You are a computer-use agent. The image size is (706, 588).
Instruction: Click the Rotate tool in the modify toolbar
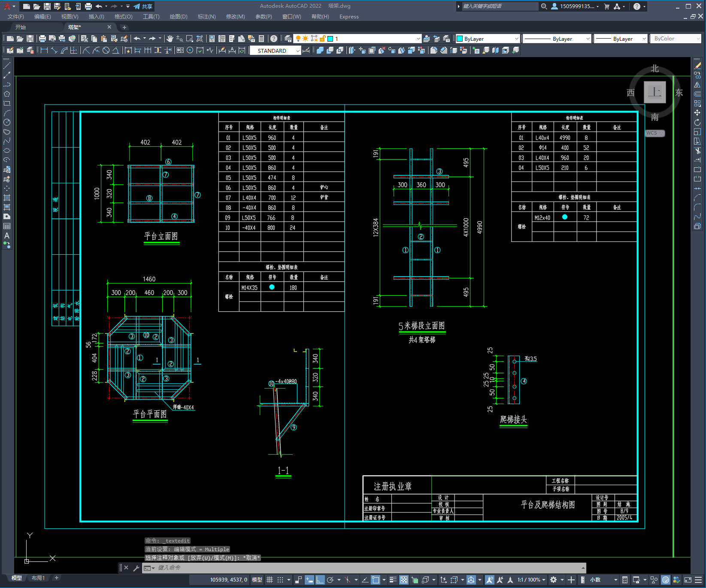[697, 122]
